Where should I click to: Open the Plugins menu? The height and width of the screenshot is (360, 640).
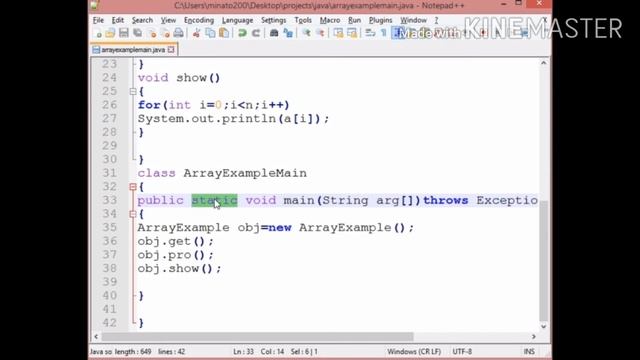pyautogui.click(x=380, y=20)
